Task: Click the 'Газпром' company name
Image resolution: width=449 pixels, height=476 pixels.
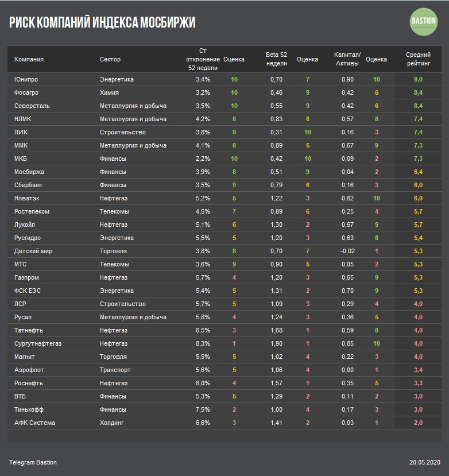Action: pos(27,277)
